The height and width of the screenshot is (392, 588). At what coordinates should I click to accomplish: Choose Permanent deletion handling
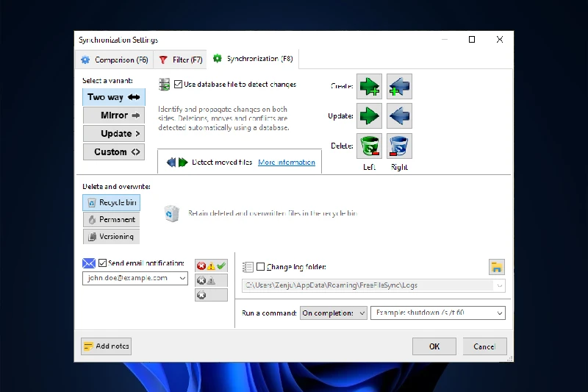pyautogui.click(x=112, y=219)
